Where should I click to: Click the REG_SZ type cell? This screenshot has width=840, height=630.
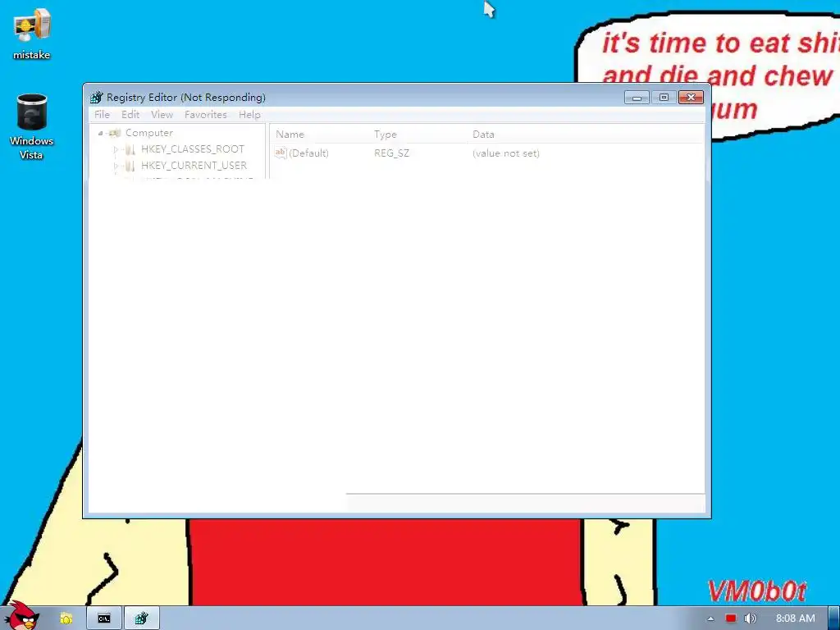coord(391,153)
